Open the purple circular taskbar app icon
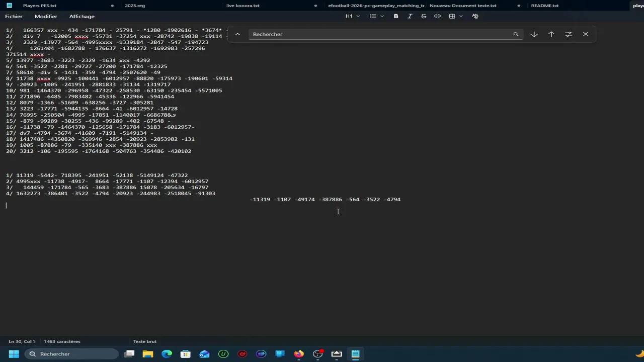This screenshot has height=362, width=644. 261,354
